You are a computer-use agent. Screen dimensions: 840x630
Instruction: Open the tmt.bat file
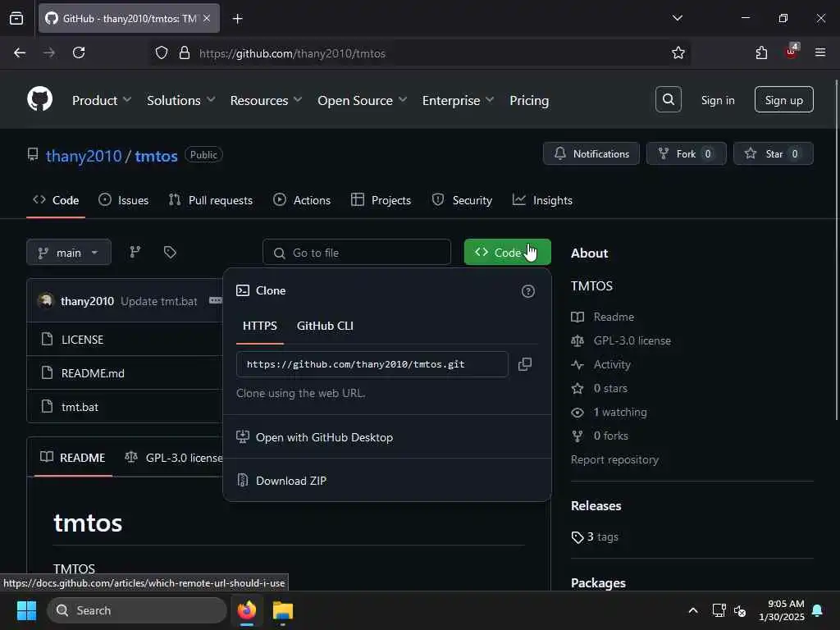tap(80, 407)
